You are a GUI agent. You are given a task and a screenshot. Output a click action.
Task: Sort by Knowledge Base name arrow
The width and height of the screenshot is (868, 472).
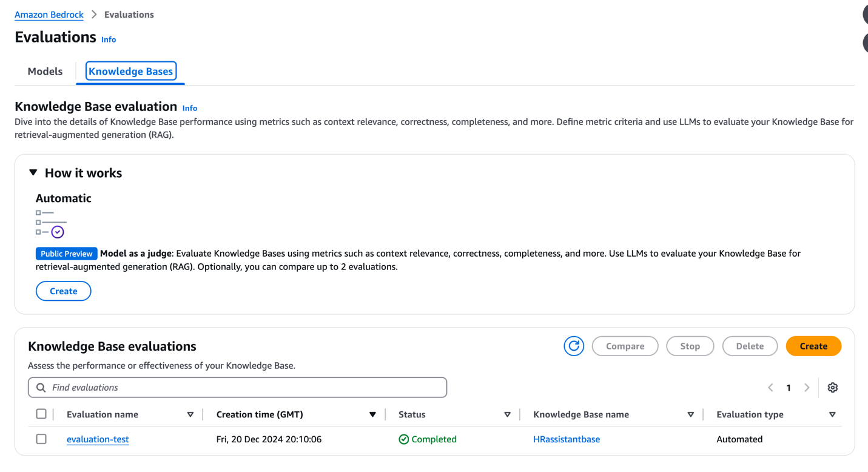(x=690, y=415)
